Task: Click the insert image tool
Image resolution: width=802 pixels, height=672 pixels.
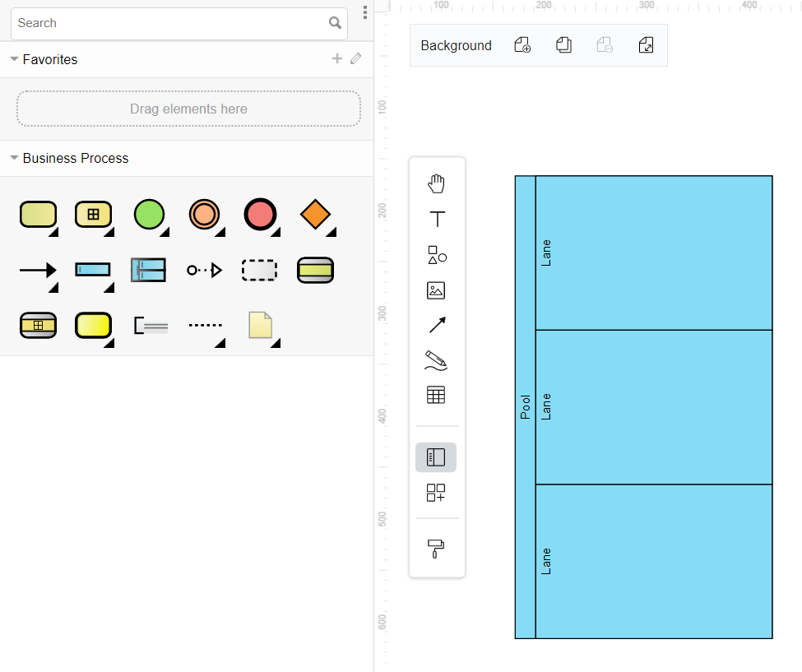Action: pyautogui.click(x=436, y=290)
